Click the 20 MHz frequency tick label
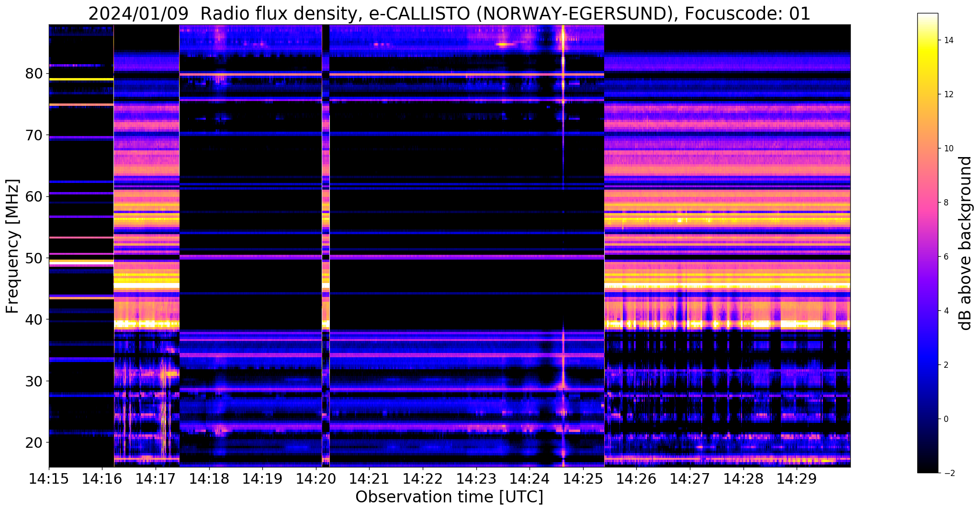 (35, 442)
